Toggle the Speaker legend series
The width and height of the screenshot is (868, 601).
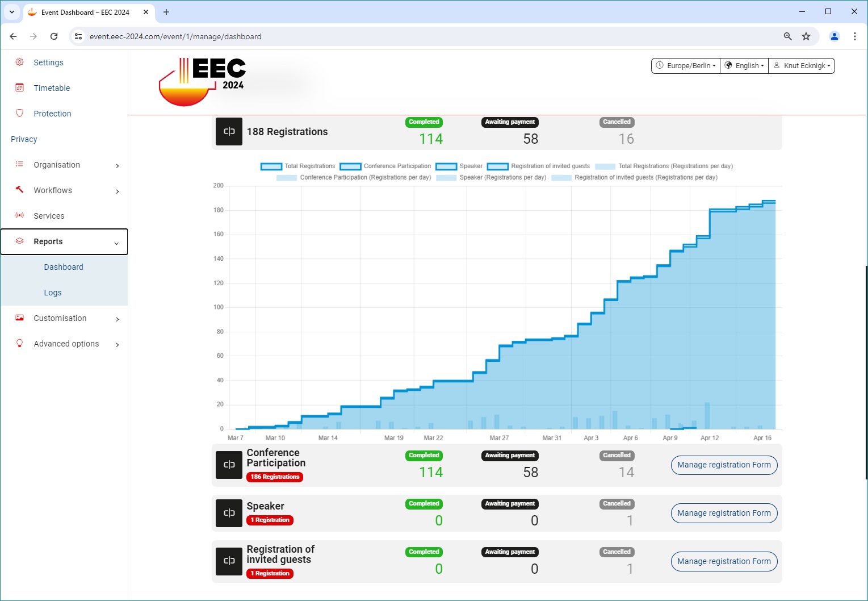[459, 166]
